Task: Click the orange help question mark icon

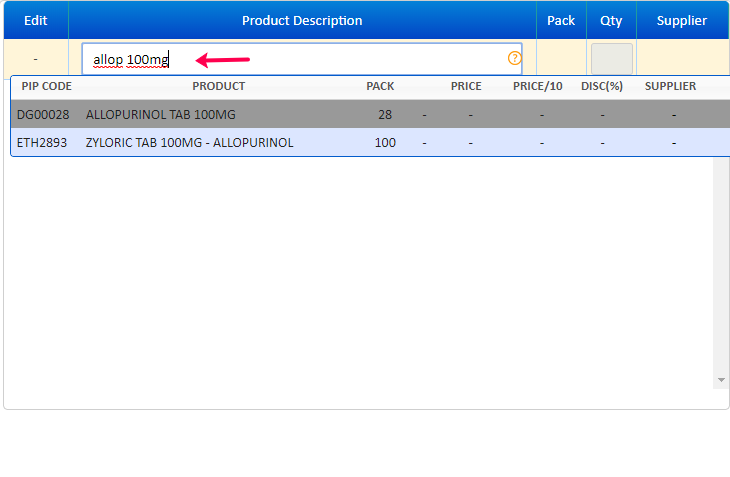Action: tap(515, 59)
